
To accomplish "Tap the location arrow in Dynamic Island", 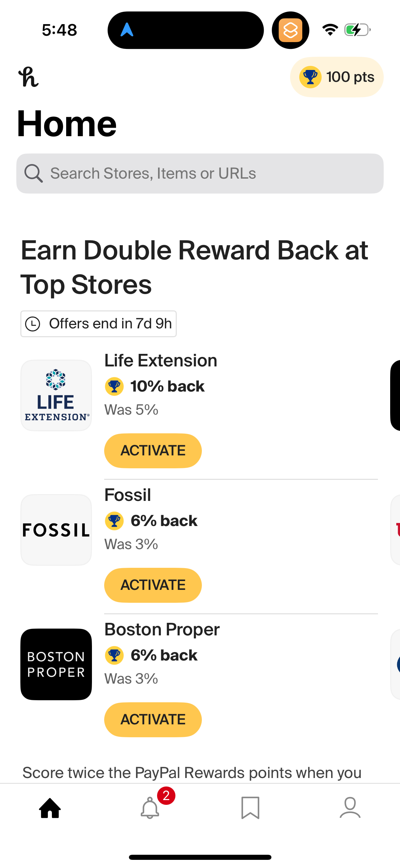I will (127, 30).
